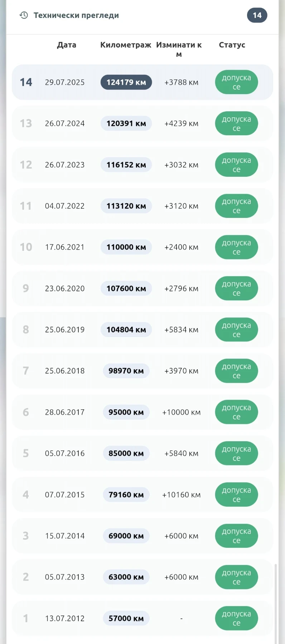This screenshot has width=285, height=644.
Task: Click the 116152 км mileage pill
Action: point(126,165)
